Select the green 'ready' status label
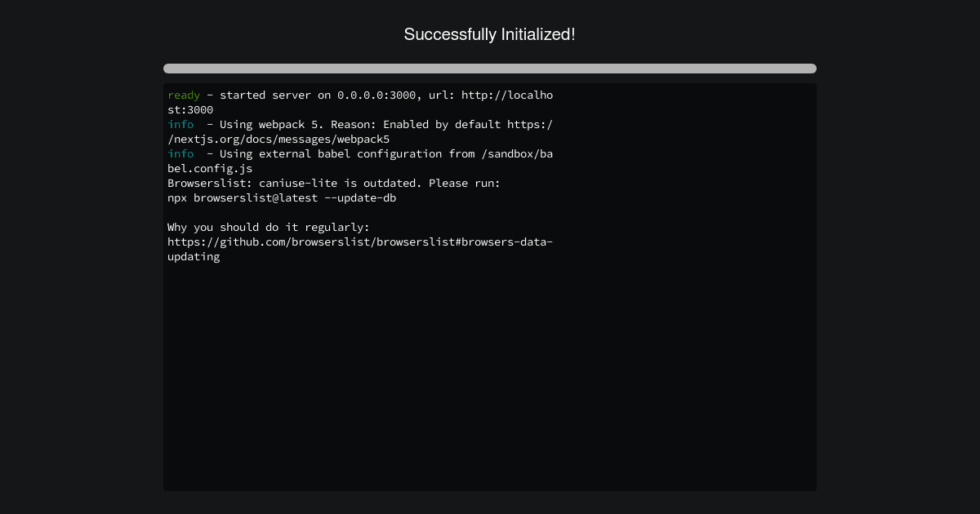 pyautogui.click(x=183, y=95)
